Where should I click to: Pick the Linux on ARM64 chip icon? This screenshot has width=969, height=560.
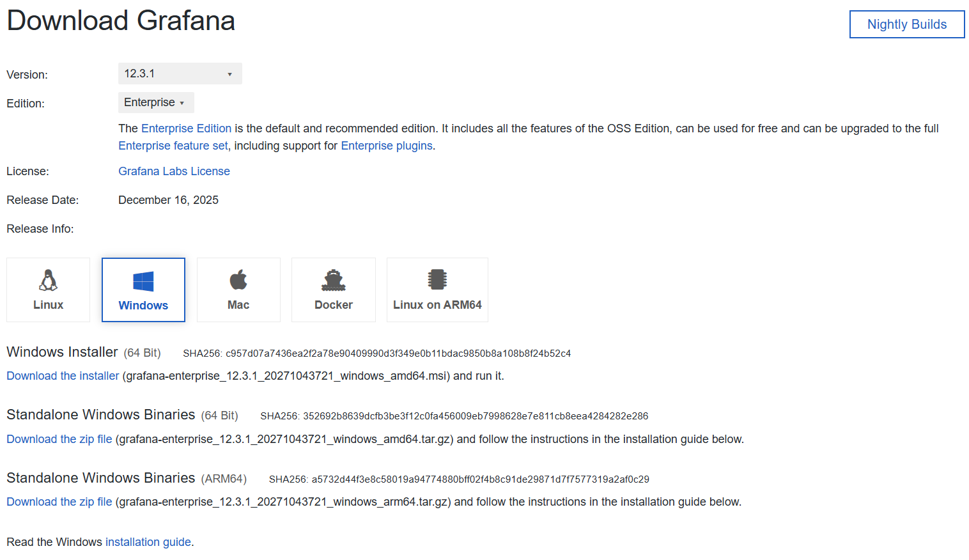coord(437,279)
